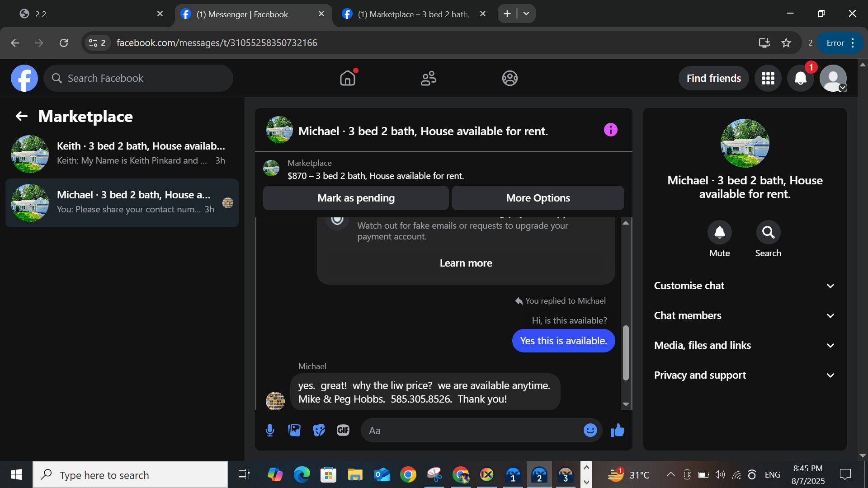Open the tab search dropdown arrow
The image size is (868, 488).
tap(526, 14)
